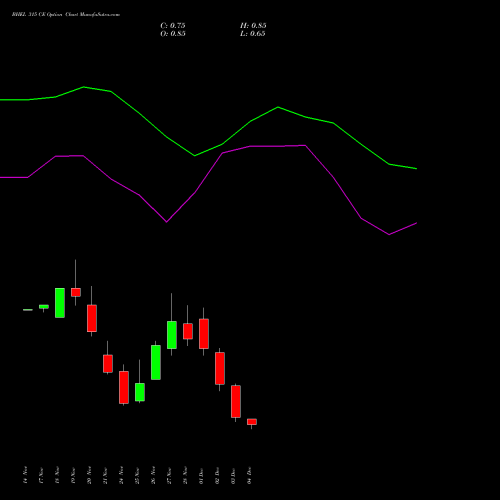Click the '24 Nov' date axis label

[x=121, y=475]
